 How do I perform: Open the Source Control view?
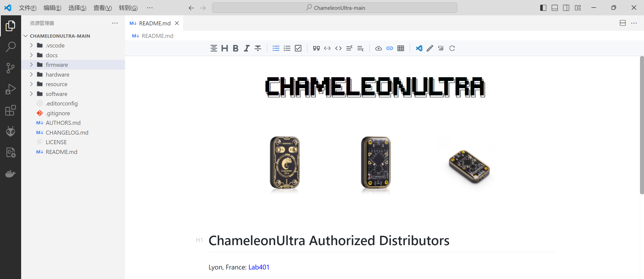[x=11, y=68]
